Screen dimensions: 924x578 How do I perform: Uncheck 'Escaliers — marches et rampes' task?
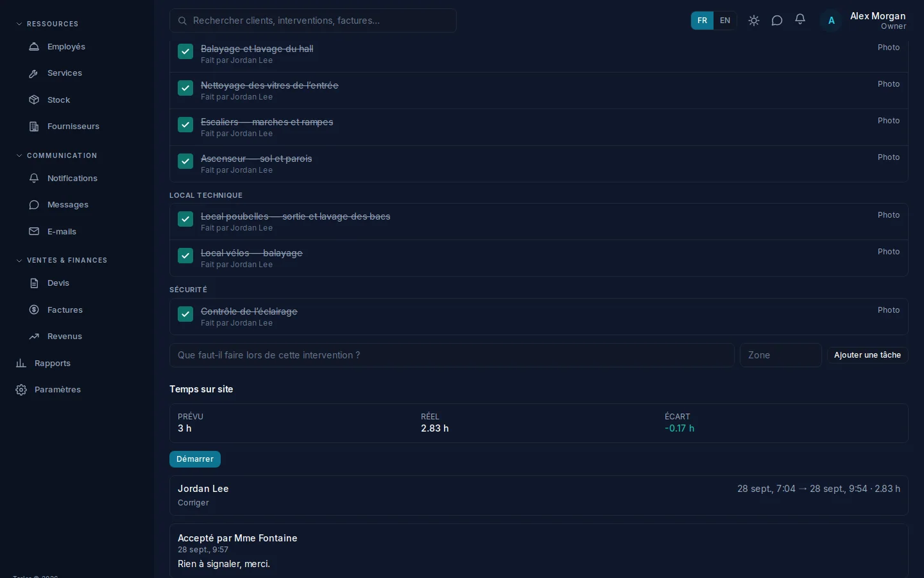(x=185, y=125)
